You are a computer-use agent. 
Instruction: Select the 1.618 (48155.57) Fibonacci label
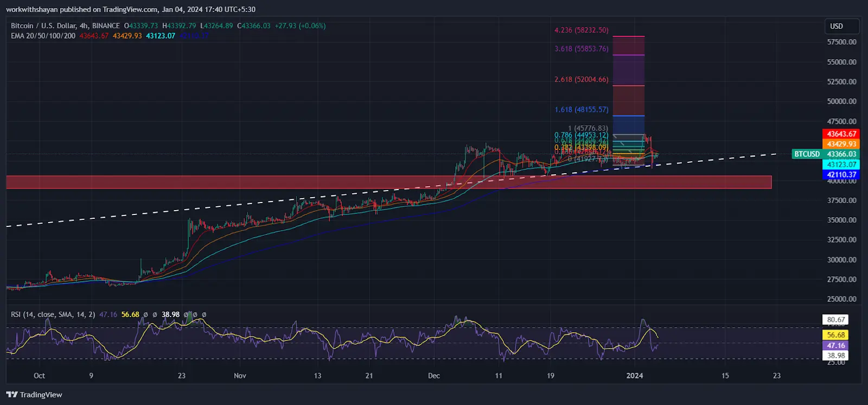(x=582, y=110)
